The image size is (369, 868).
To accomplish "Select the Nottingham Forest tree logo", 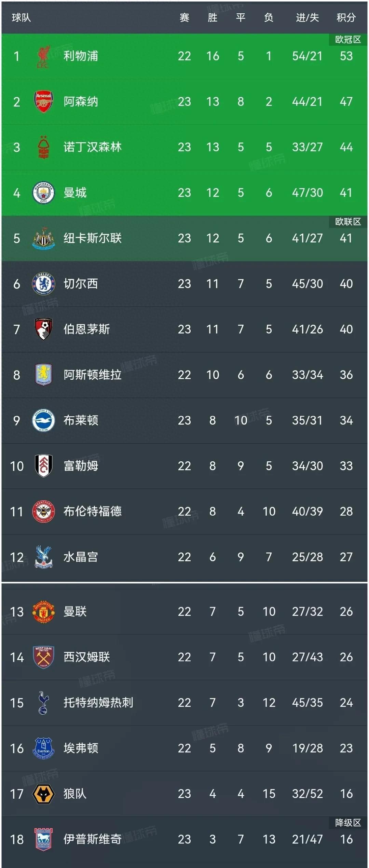I will [43, 147].
